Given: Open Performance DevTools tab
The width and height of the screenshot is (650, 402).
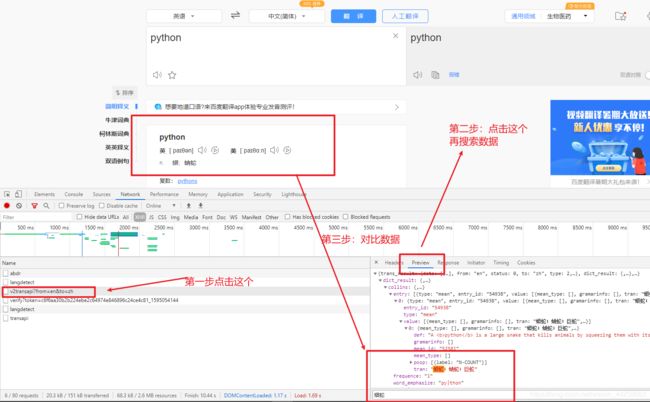Looking at the screenshot, I should pos(164,194).
